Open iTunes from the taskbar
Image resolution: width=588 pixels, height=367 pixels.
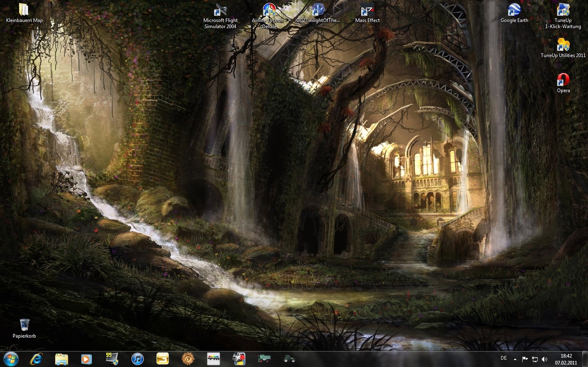pyautogui.click(x=137, y=359)
